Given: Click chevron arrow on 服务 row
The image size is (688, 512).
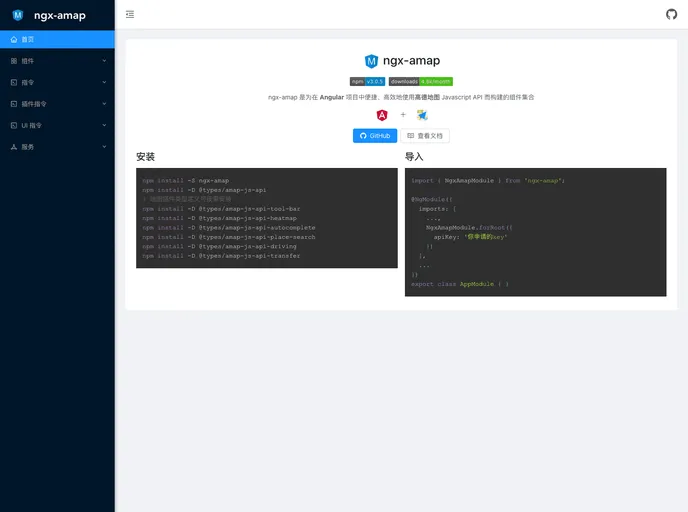Looking at the screenshot, I should coord(104,147).
